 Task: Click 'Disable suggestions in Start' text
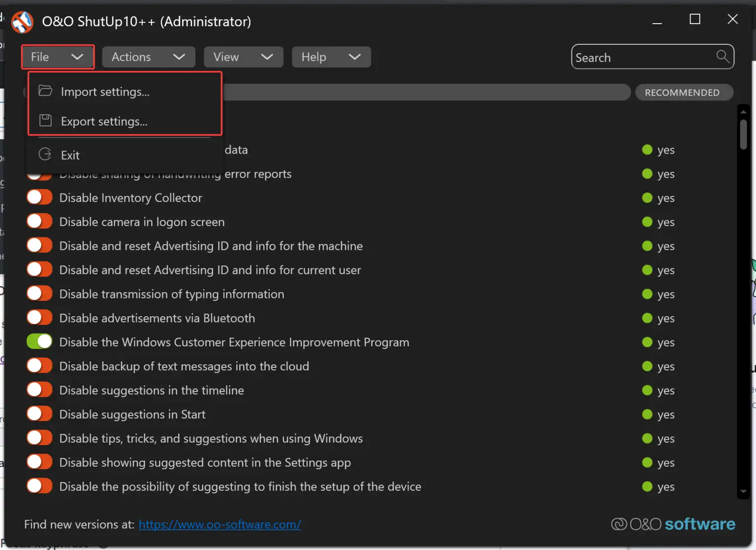pos(132,415)
